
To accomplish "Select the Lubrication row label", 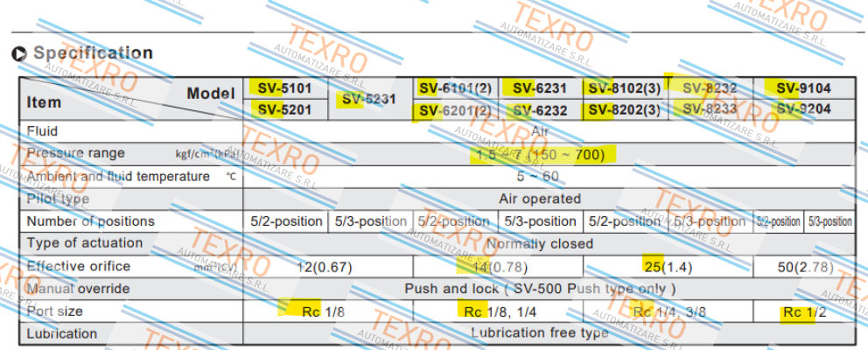I will click(62, 333).
